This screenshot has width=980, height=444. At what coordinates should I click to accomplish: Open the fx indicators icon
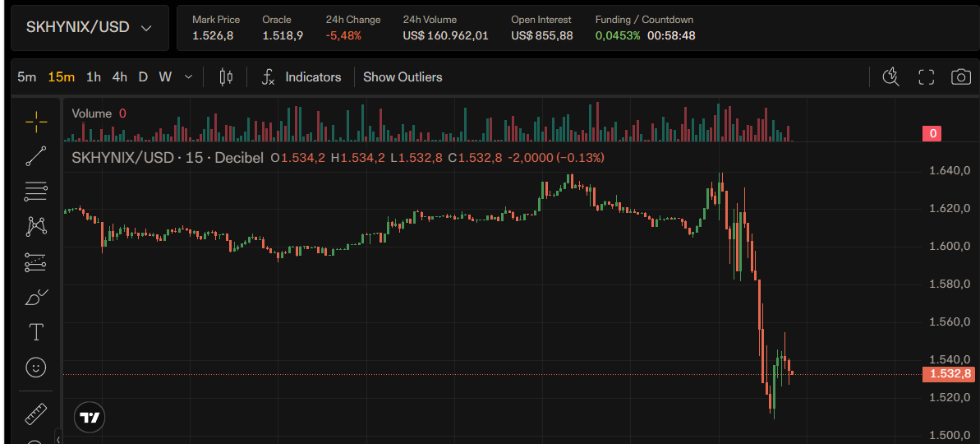coord(268,77)
